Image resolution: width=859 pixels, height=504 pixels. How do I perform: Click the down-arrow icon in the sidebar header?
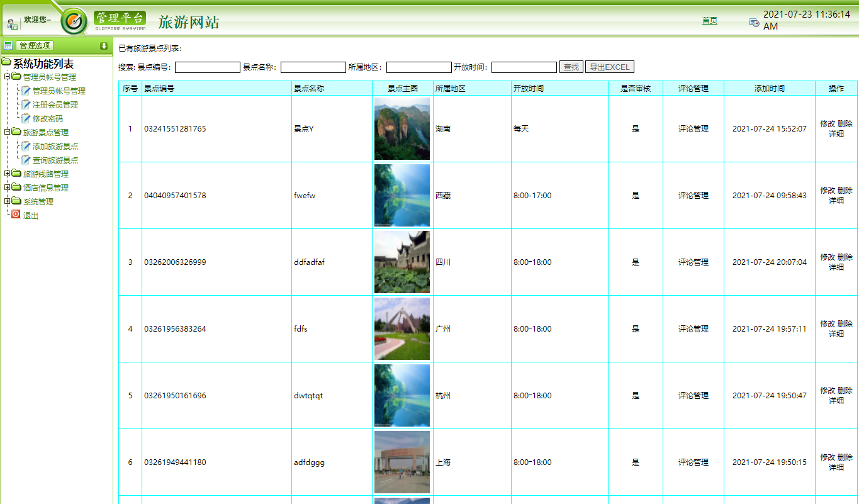point(104,45)
